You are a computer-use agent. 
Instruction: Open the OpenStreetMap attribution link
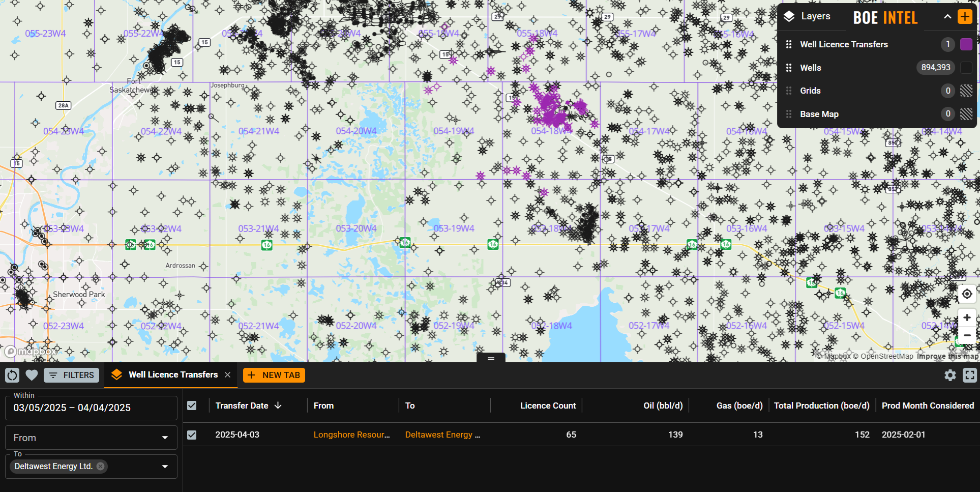[x=883, y=356]
